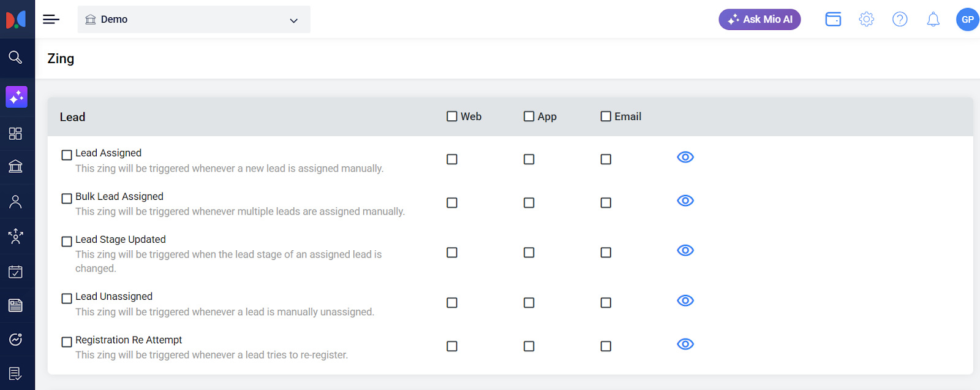Click the institution building sidebar icon
The height and width of the screenshot is (390, 980).
coord(15,166)
